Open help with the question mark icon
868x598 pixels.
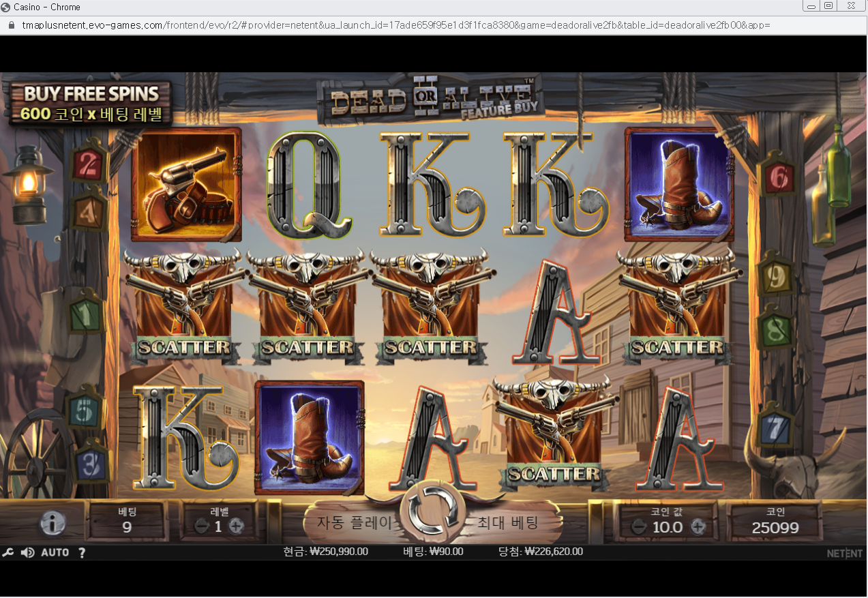[82, 552]
